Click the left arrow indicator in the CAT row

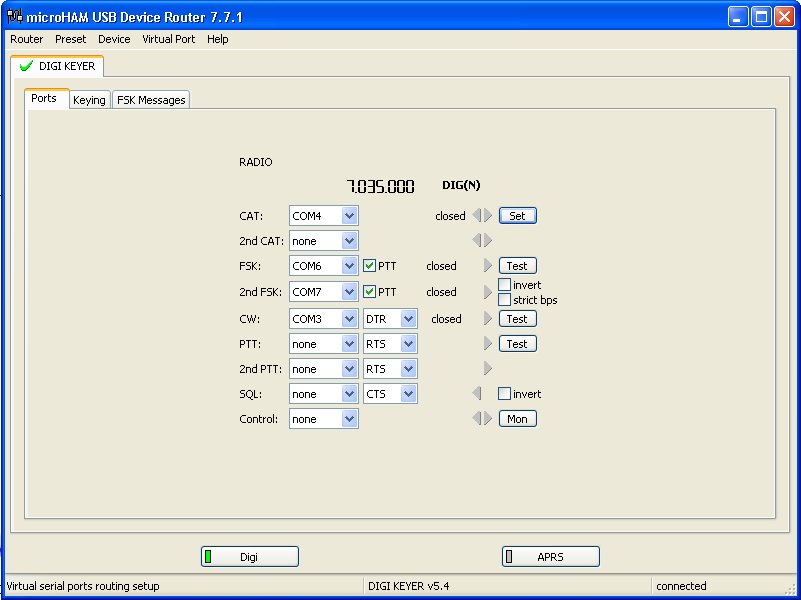tap(477, 215)
